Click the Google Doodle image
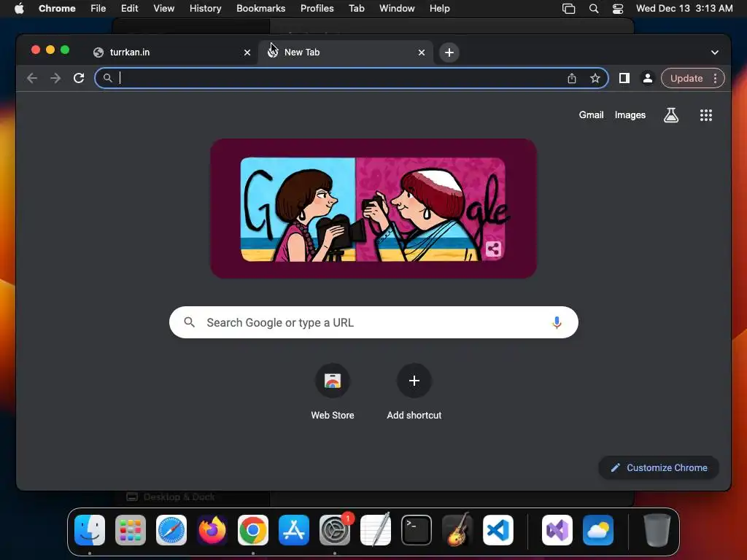This screenshot has height=560, width=747. [373, 209]
